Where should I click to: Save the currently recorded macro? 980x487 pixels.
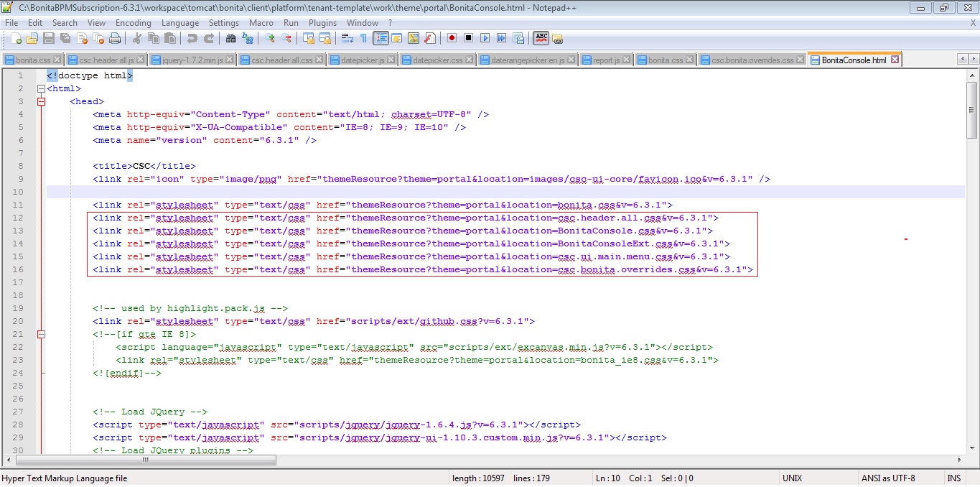click(518, 38)
